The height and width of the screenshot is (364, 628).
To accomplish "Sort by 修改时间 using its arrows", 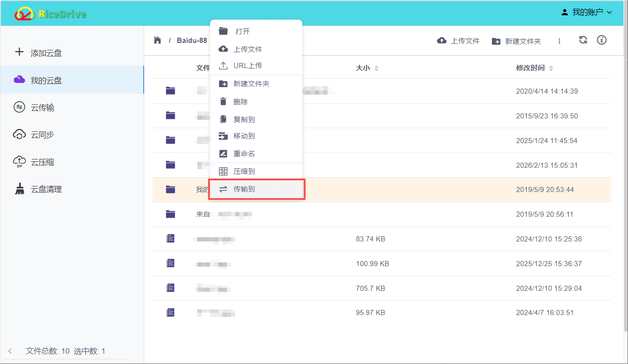I will [x=551, y=68].
